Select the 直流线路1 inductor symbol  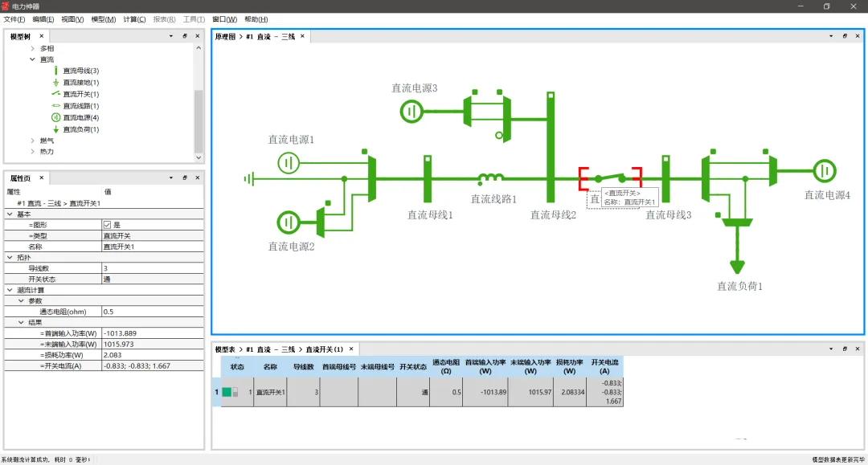pos(490,178)
